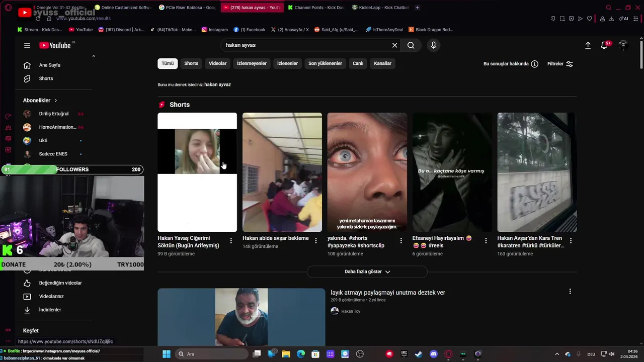Select the Kanallar filter chip
Viewport: 644px width, 362px height.
(382, 63)
